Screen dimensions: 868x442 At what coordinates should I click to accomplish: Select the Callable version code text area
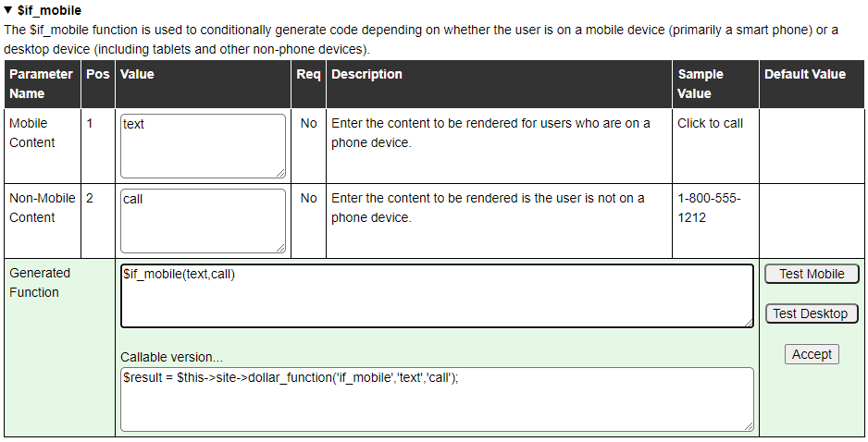pos(437,399)
